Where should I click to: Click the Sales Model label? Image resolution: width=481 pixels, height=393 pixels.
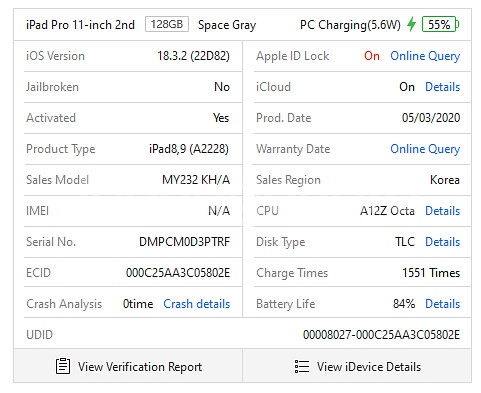(x=57, y=180)
